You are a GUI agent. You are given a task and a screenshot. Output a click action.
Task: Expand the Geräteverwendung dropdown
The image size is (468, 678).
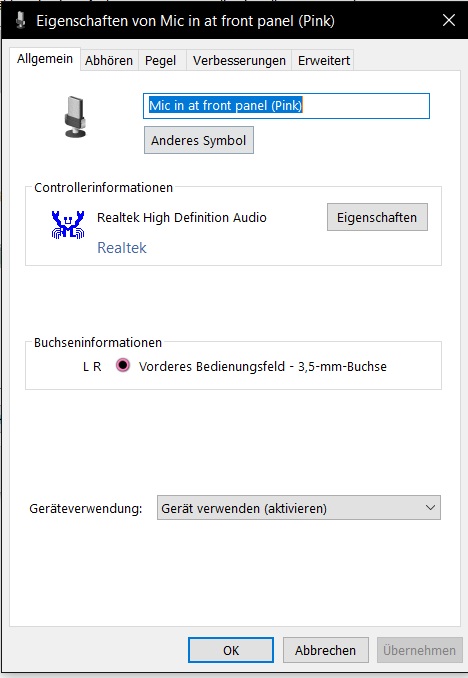[298, 508]
